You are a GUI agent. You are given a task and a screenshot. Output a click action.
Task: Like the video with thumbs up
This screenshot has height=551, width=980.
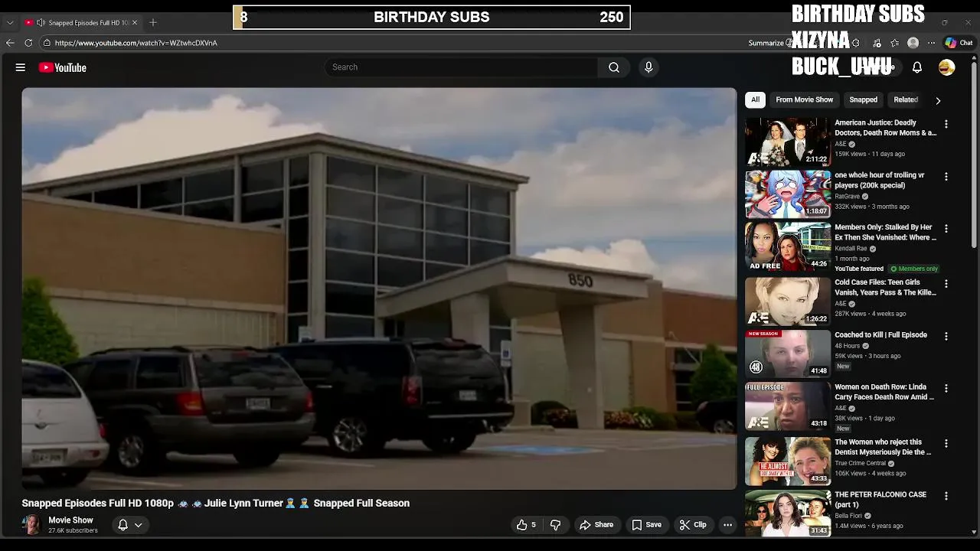pyautogui.click(x=526, y=525)
